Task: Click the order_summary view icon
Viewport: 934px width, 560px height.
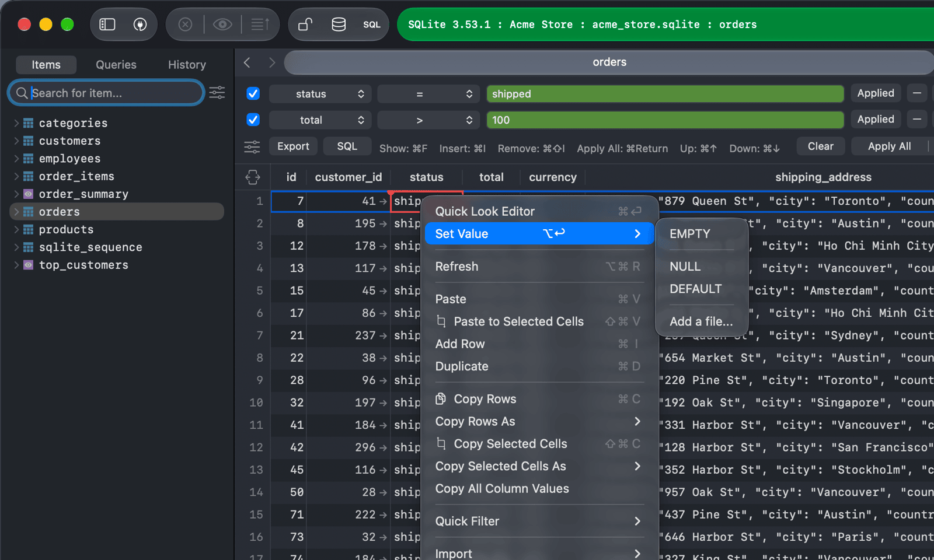Action: (x=28, y=194)
